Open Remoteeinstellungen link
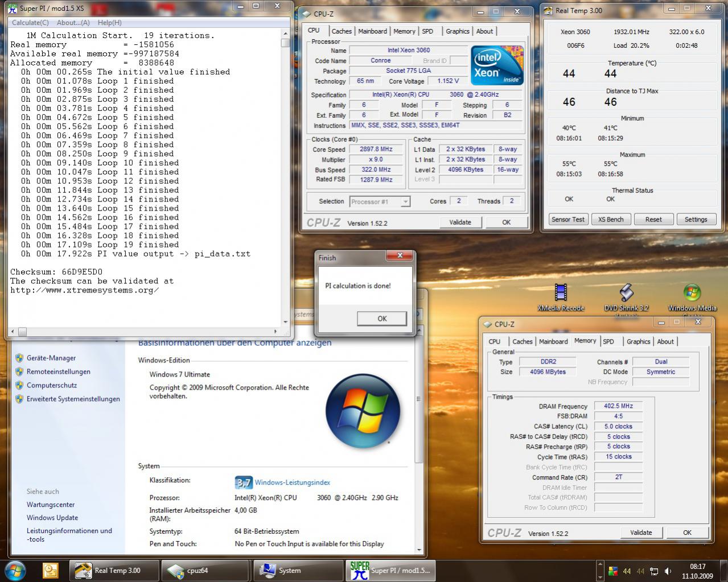Viewport: 728px width, 582px height. [59, 372]
